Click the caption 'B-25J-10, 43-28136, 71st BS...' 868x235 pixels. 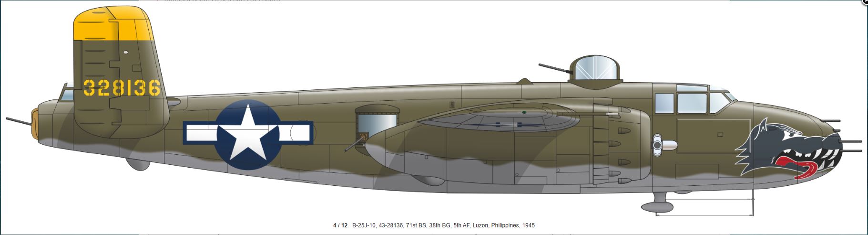pos(443,225)
